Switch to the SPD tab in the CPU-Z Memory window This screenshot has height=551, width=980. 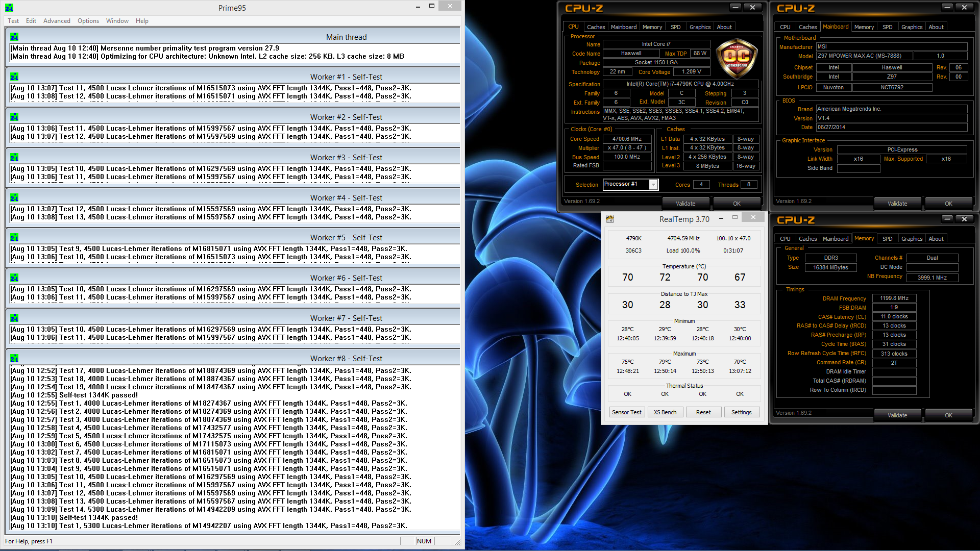[x=887, y=239]
